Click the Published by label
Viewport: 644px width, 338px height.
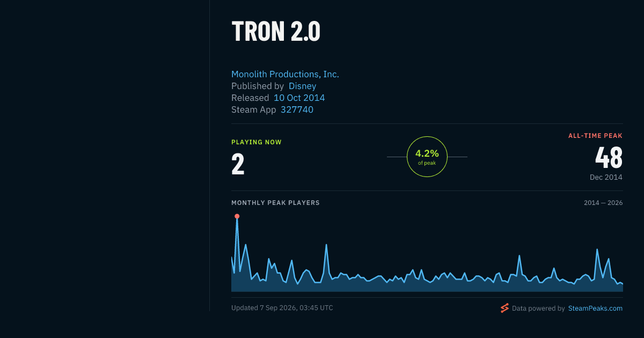258,86
